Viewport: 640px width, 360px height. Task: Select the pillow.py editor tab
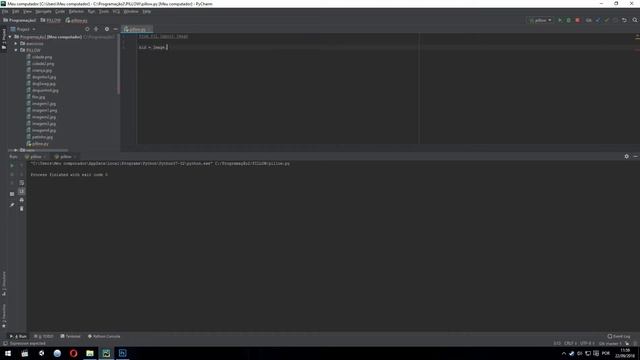click(137, 29)
